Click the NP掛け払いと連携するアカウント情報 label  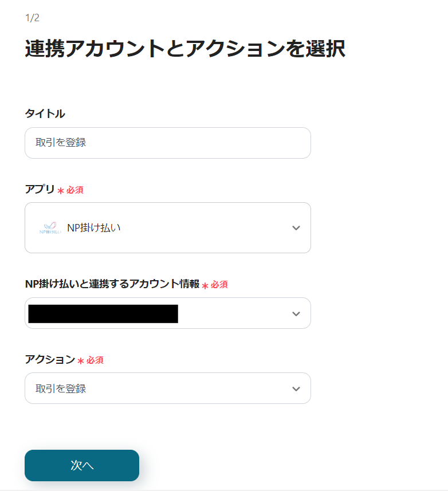(112, 284)
